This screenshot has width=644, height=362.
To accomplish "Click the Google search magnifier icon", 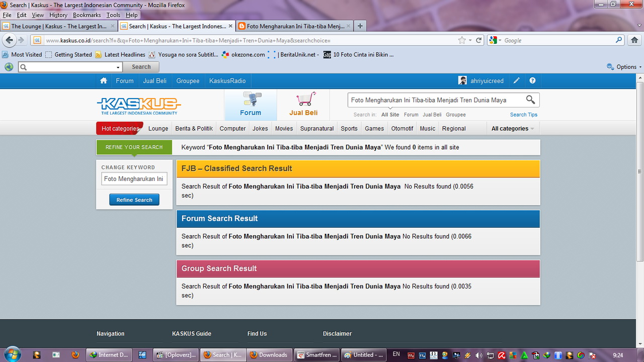I will [x=619, y=40].
